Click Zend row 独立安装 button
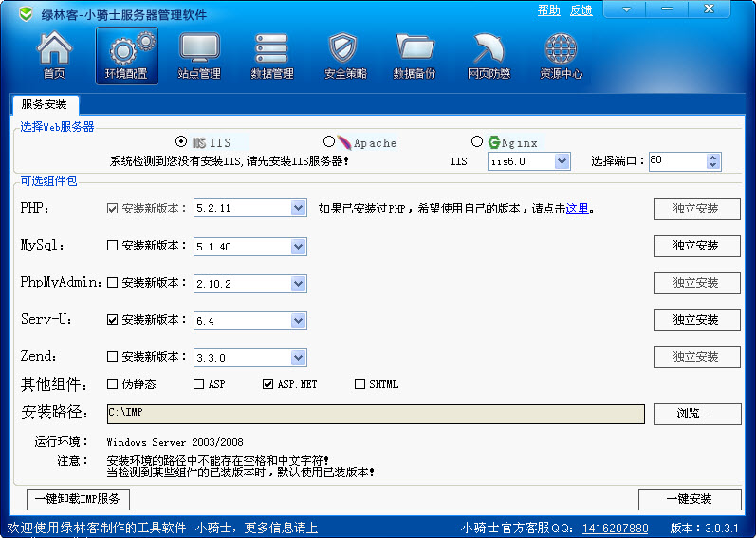Screen dimensions: 756x538 pos(696,357)
